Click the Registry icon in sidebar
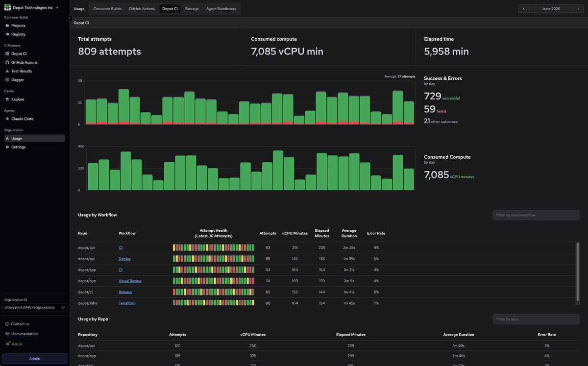This screenshot has width=588, height=366. click(x=7, y=34)
